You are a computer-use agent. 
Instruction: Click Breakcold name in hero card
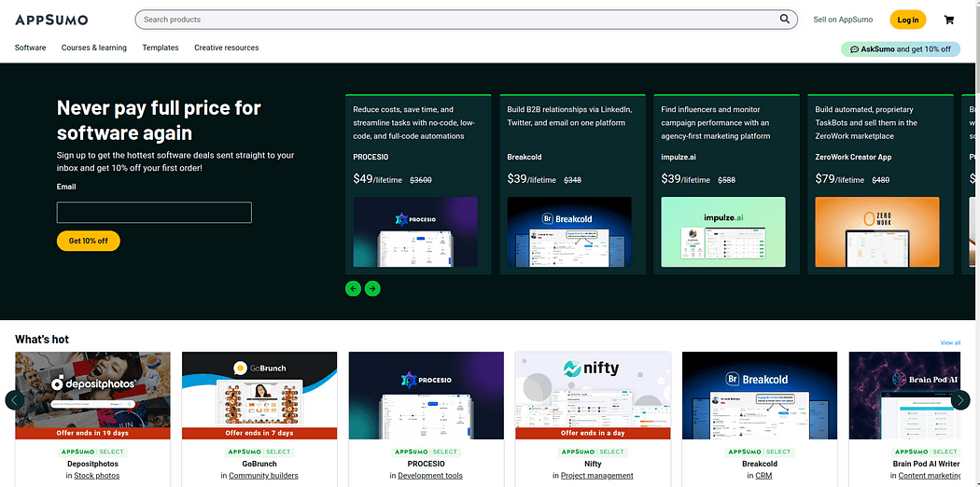coord(525,158)
